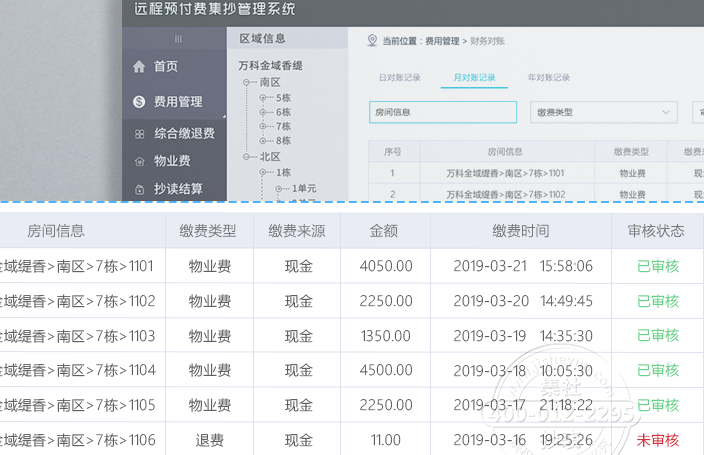704x455 pixels.
Task: Click the 费用管理 breadcrumb link
Action: point(441,41)
